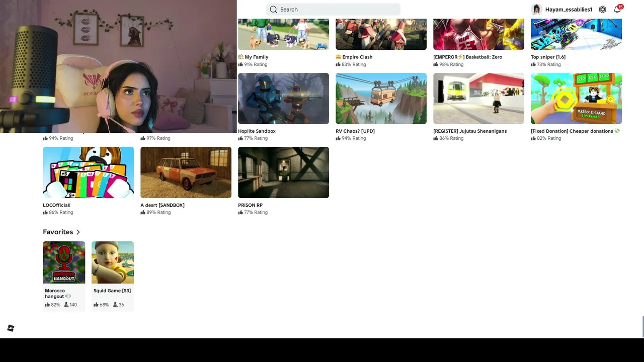The width and height of the screenshot is (644, 362).
Task: Click the 98% Rating under Basketball: Zero
Action: (448, 64)
